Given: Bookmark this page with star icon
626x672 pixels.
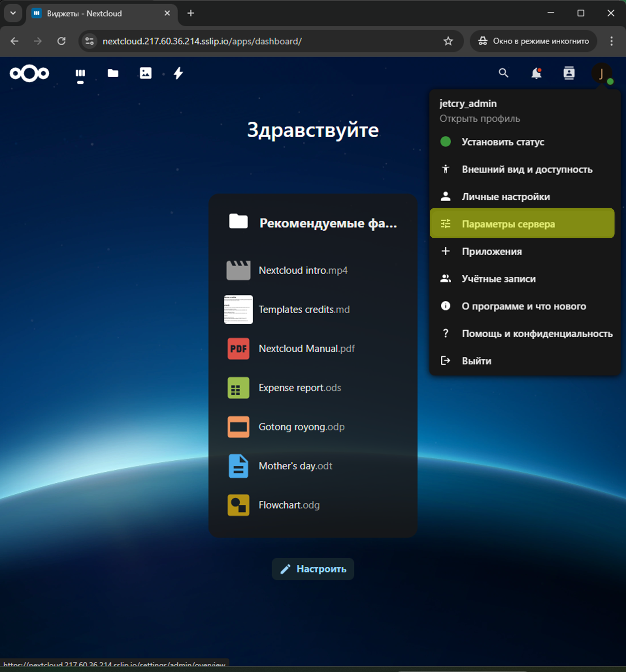Looking at the screenshot, I should coord(448,41).
